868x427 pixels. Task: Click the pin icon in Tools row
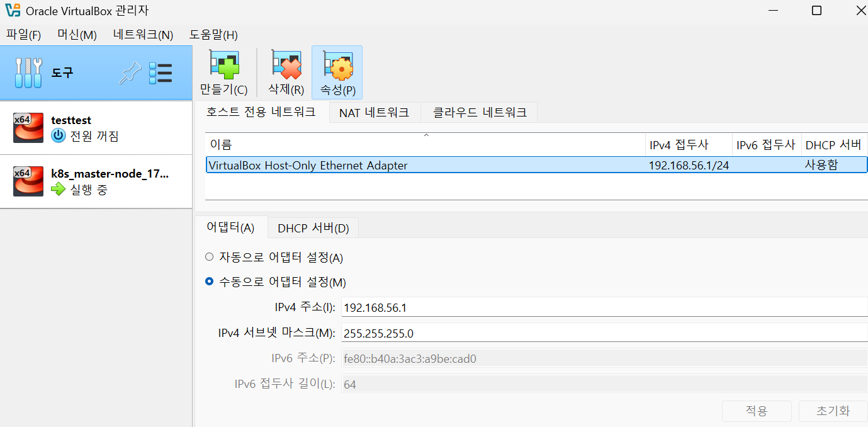130,73
